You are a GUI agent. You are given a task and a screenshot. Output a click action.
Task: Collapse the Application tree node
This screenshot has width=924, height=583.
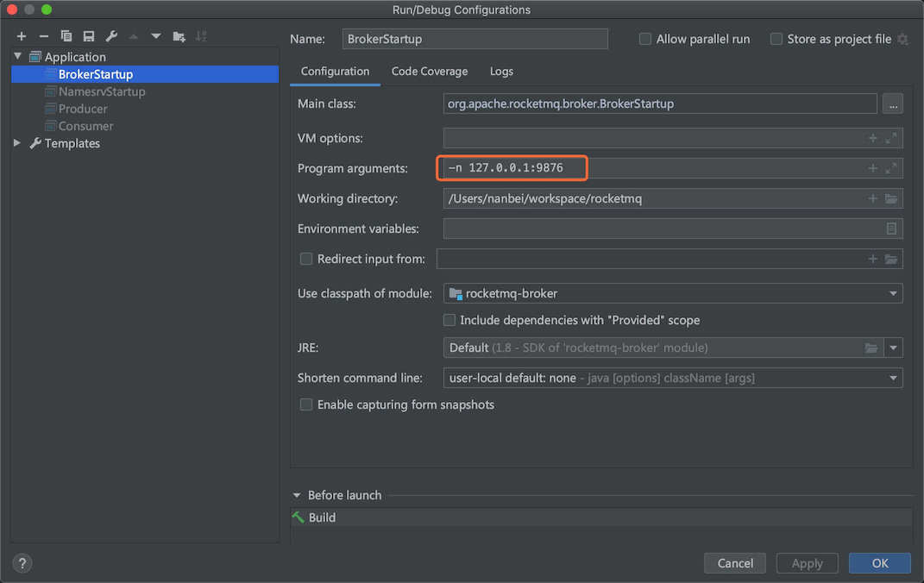(17, 57)
